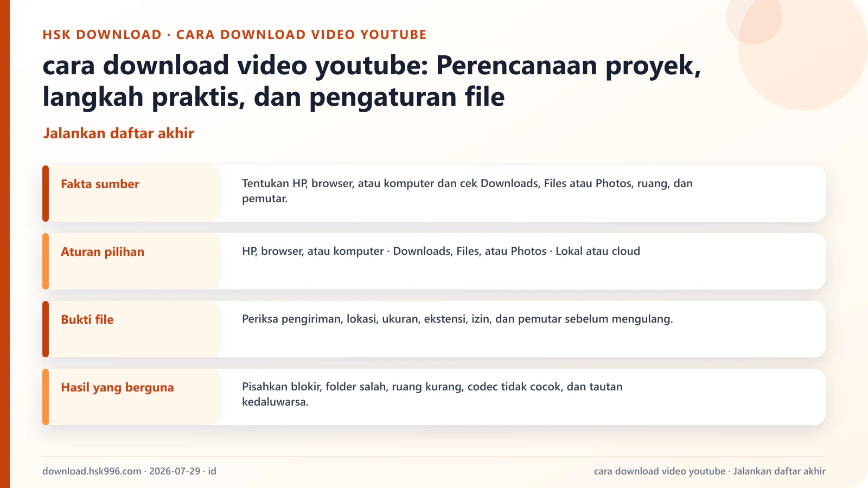The width and height of the screenshot is (868, 488).
Task: Click the footer text 'cara download video youtube · Jalankan daftar akhir'
Action: tap(710, 471)
